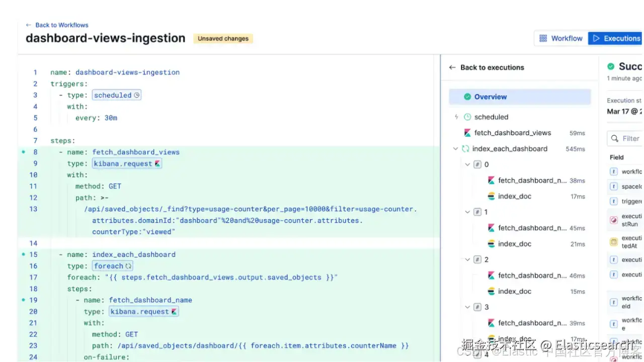Click the loop icon in the foreach type badge
Image resolution: width=644 pixels, height=362 pixels.
(x=128, y=266)
